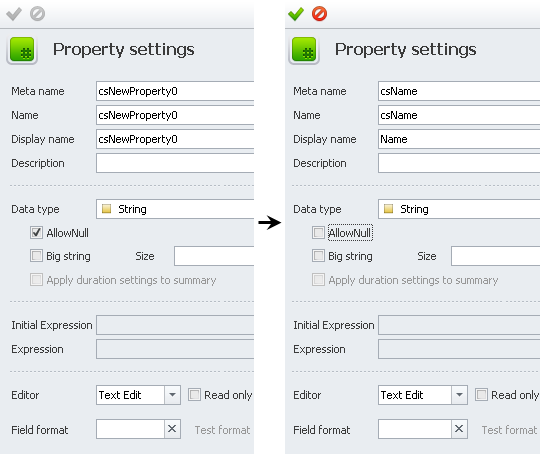Click the Display name field containing Name
540x454 pixels.
(x=459, y=139)
